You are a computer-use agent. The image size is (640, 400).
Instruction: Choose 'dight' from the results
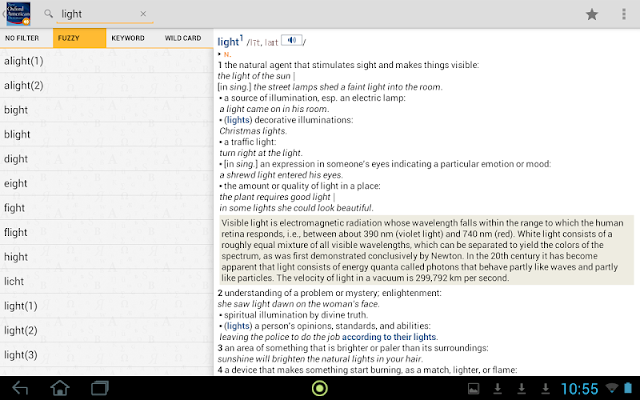[106, 159]
